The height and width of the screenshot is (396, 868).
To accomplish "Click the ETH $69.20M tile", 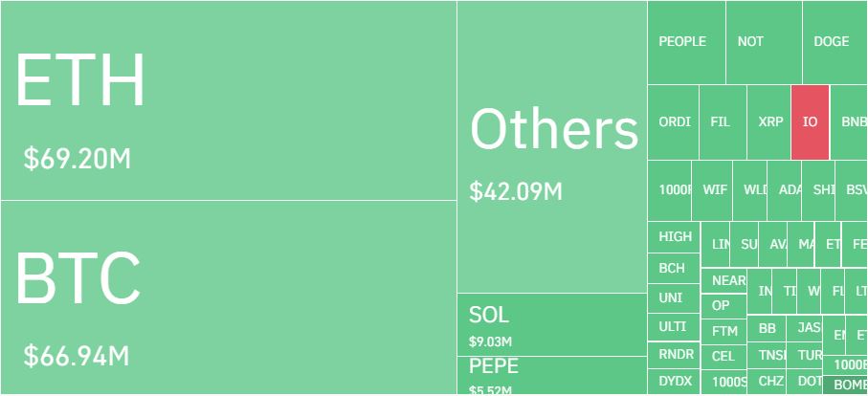I will tap(228, 100).
